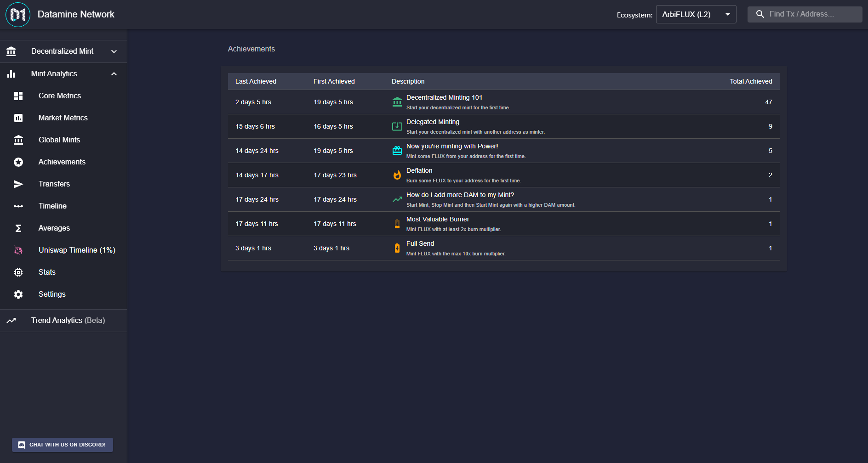The image size is (868, 463).
Task: Click the Delegated Minting download icon
Action: click(397, 126)
